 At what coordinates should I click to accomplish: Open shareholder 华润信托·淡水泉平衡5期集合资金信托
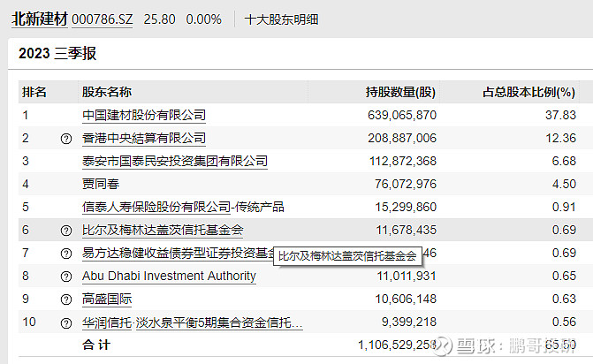point(192,322)
